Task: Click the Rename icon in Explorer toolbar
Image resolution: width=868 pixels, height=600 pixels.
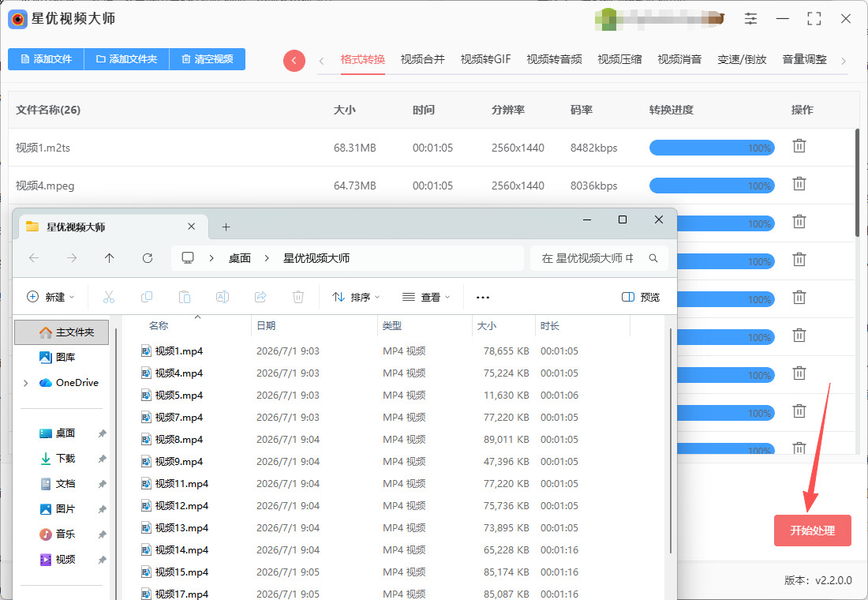Action: [223, 298]
